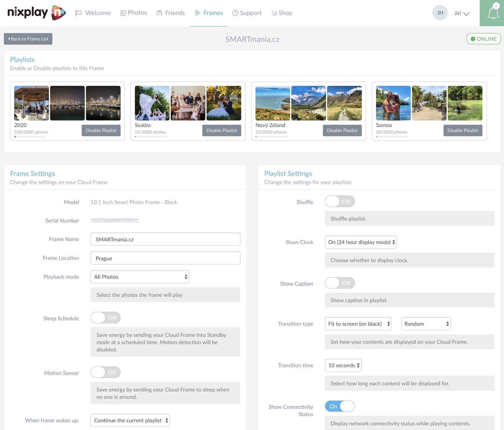The height and width of the screenshot is (430, 504).
Task: Expand the Transition time dropdown
Action: click(x=343, y=365)
